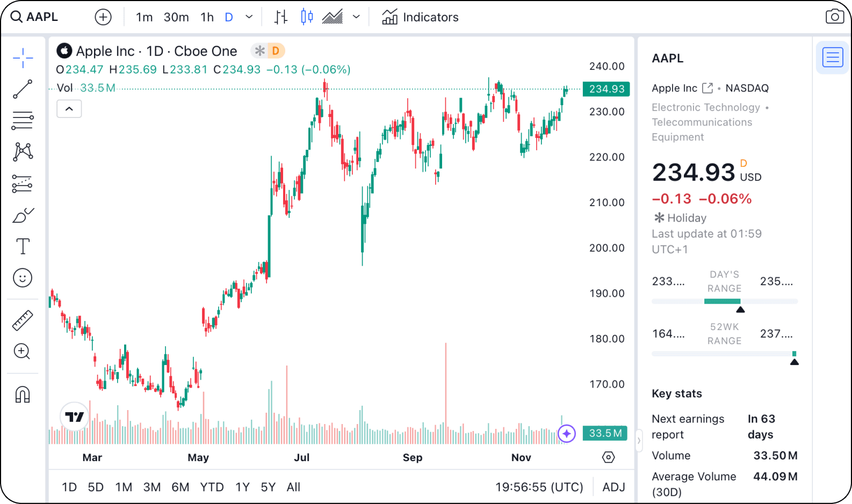Viewport: 852px width, 504px height.
Task: Select the ruler measure tool
Action: click(x=23, y=320)
